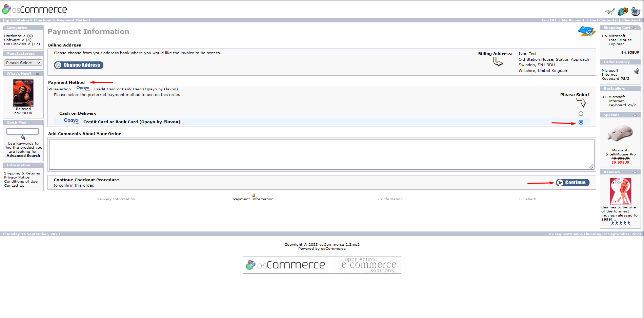Click My Account in the top navigation bar
The width and height of the screenshot is (644, 318).
[x=573, y=20]
